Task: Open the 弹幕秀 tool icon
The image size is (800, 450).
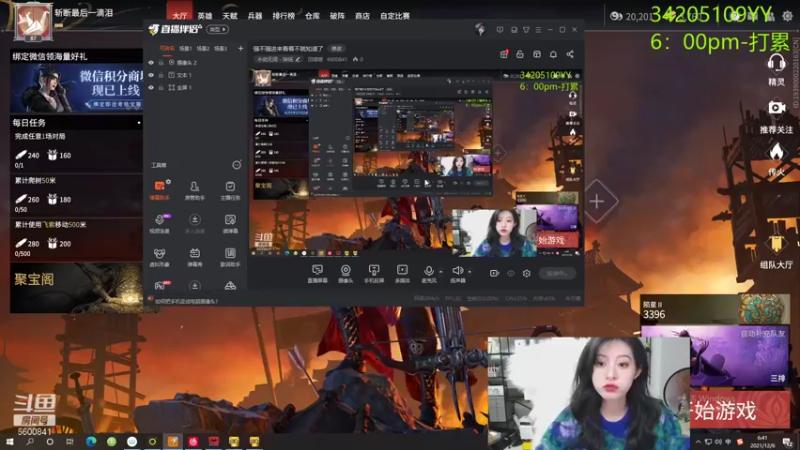Action: click(x=194, y=257)
